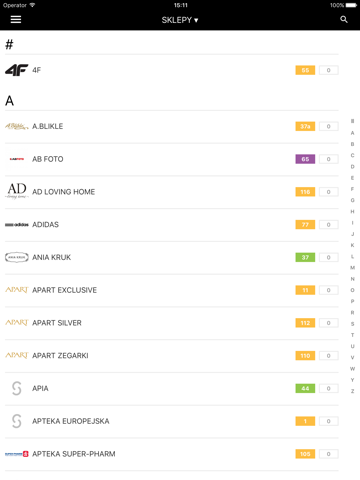Viewport: 360px width, 480px height.
Task: Jump to letter Z in the index
Action: pyautogui.click(x=352, y=391)
